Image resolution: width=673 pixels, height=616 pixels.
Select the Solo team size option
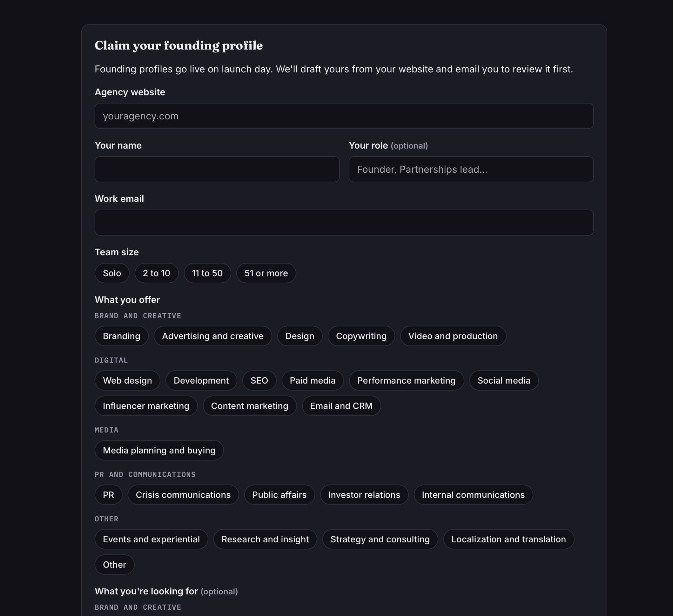coord(112,273)
